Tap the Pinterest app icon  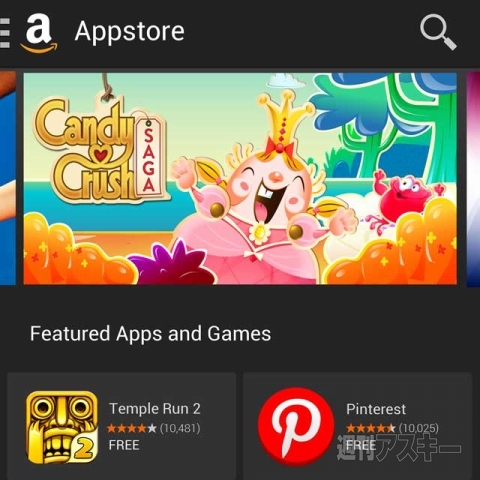pos(296,427)
